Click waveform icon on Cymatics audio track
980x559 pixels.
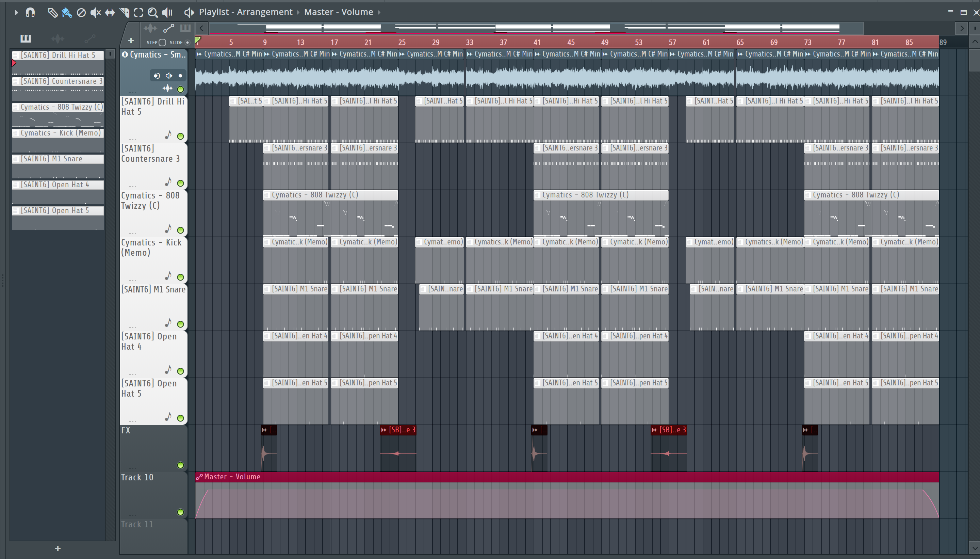[167, 89]
